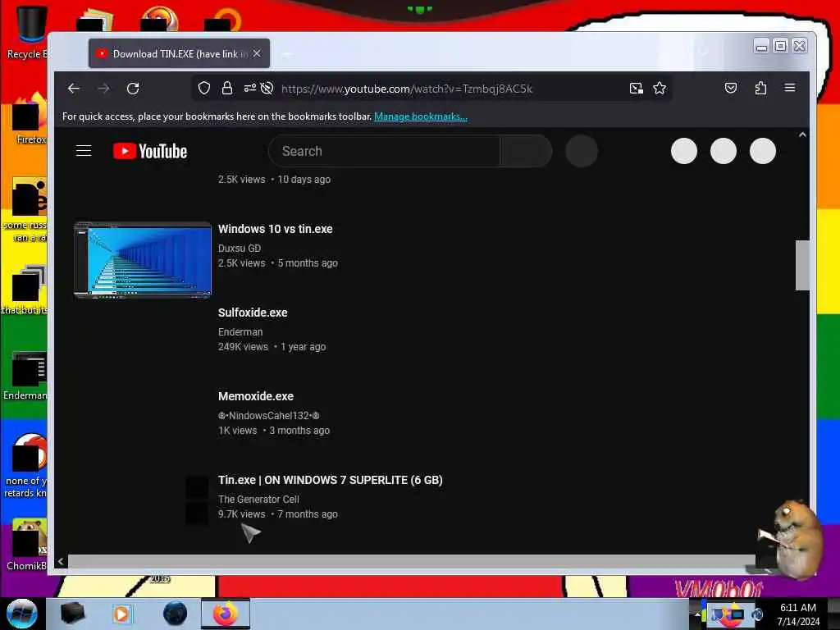The height and width of the screenshot is (630, 840).
Task: Open the Firefox taskbar button
Action: [x=226, y=614]
